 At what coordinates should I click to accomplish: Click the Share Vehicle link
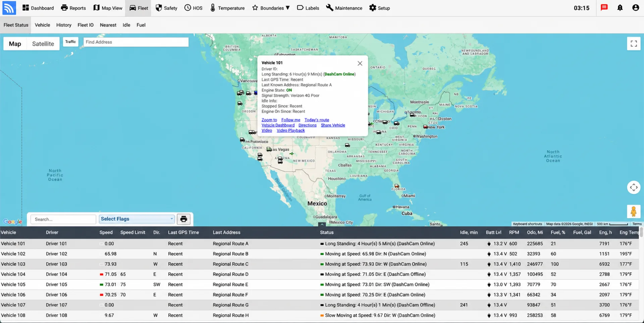333,125
